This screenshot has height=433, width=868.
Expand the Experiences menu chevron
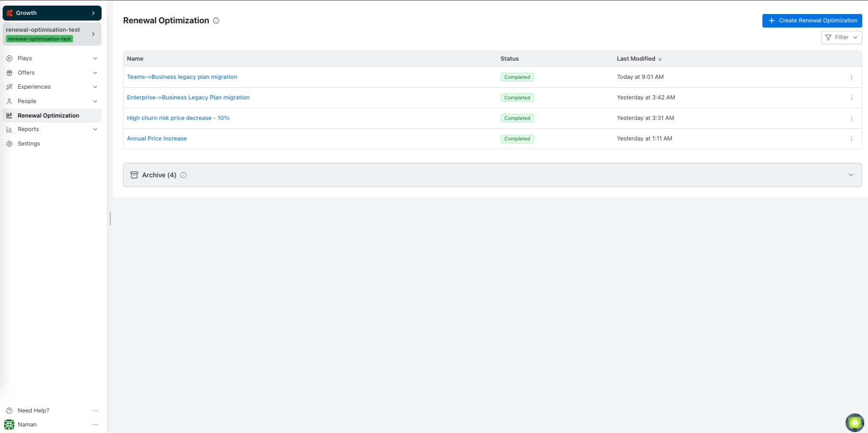tap(95, 87)
